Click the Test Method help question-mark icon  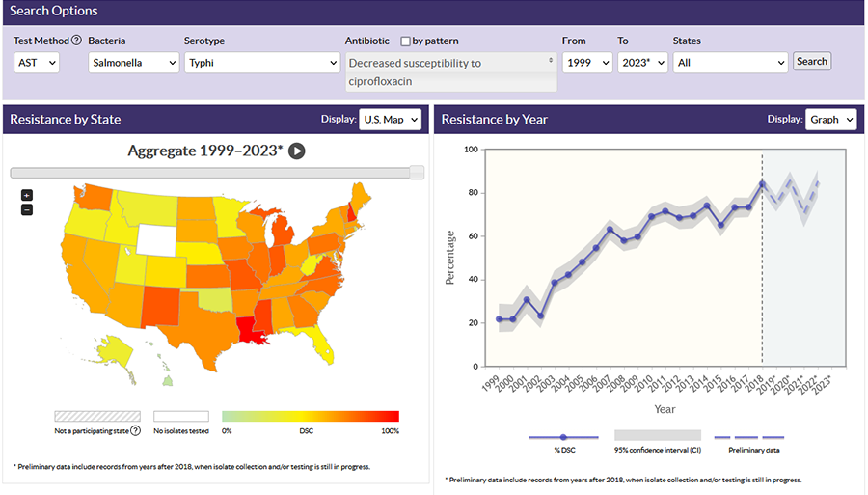[76, 41]
